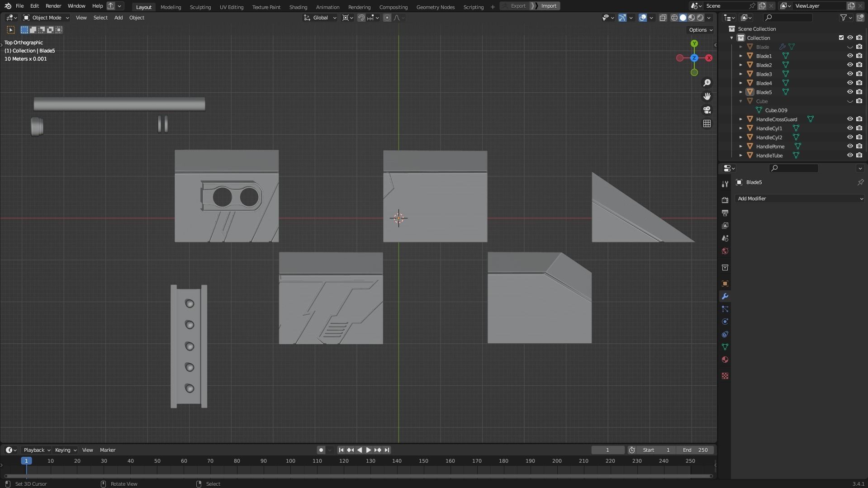Open the viewport Add menu
Image resolution: width=868 pixels, height=488 pixels.
click(119, 18)
